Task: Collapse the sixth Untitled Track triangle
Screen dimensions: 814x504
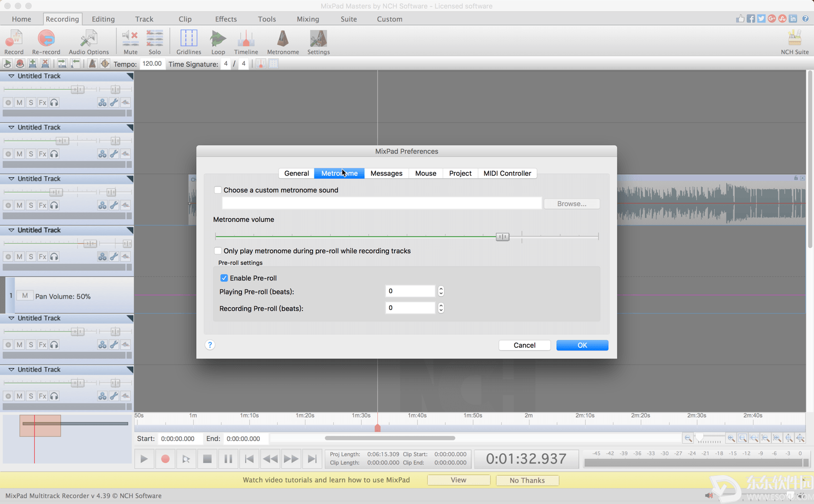Action: point(11,370)
